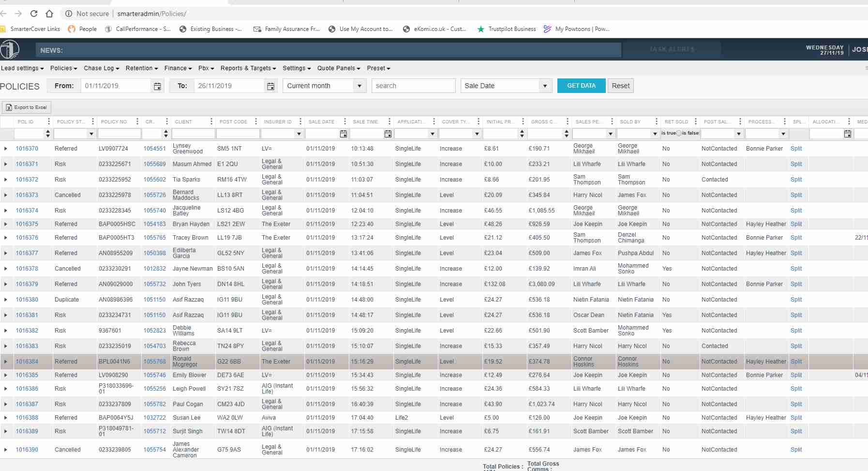The image size is (868, 471).
Task: Open the Finance menu
Action: (178, 68)
